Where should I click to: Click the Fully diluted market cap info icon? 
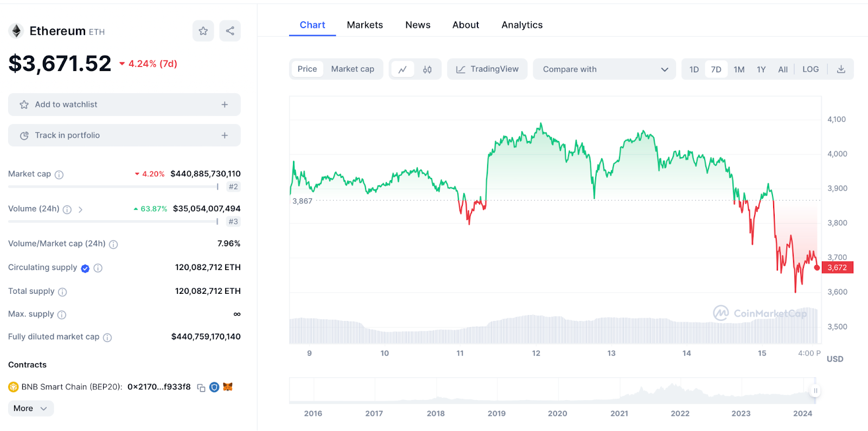pos(107,338)
